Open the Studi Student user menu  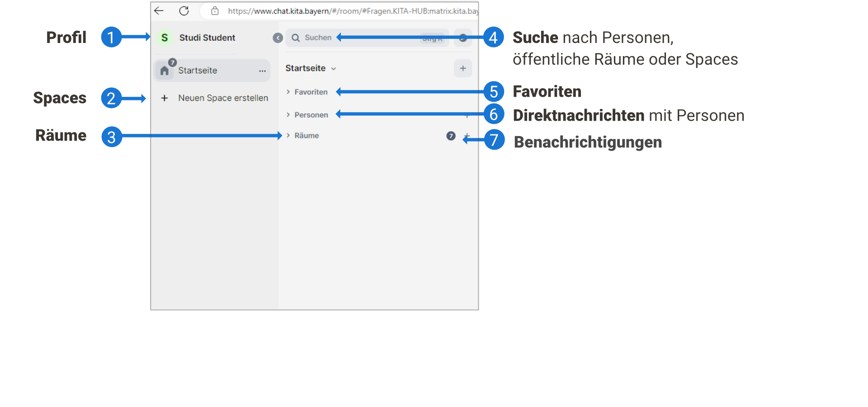[207, 38]
